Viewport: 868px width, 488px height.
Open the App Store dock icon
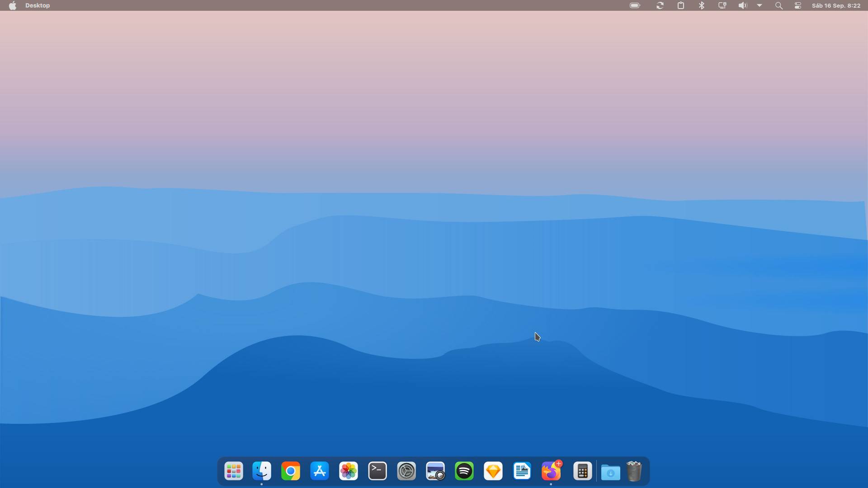coord(320,471)
